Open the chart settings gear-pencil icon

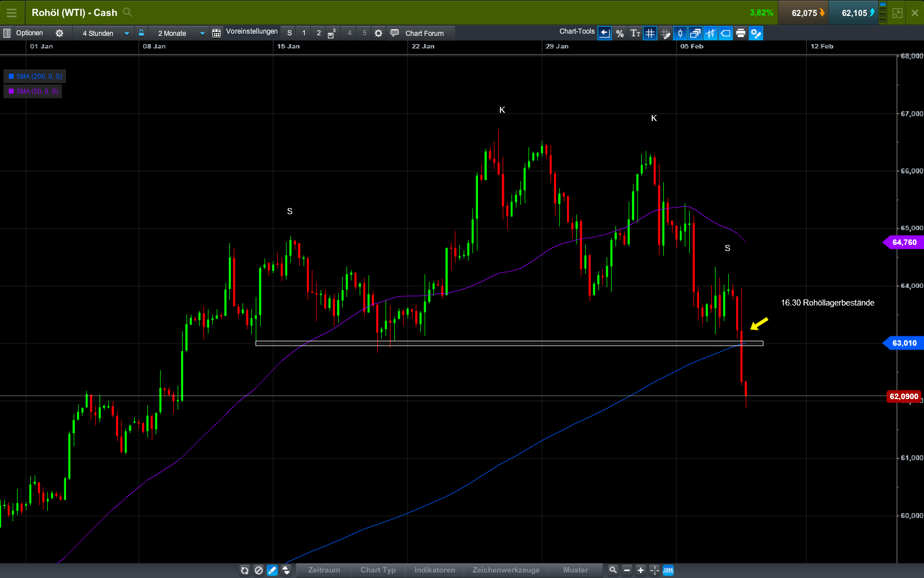756,33
